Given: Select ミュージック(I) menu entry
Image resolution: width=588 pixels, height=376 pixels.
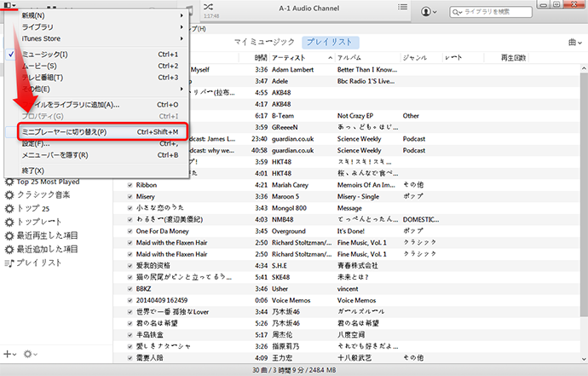Looking at the screenshot, I should [x=97, y=55].
